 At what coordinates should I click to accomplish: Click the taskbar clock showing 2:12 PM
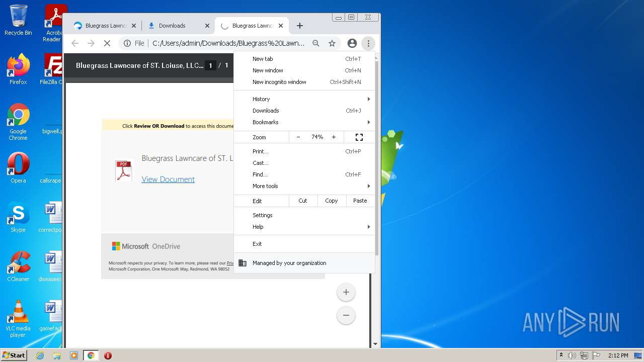pyautogui.click(x=618, y=355)
